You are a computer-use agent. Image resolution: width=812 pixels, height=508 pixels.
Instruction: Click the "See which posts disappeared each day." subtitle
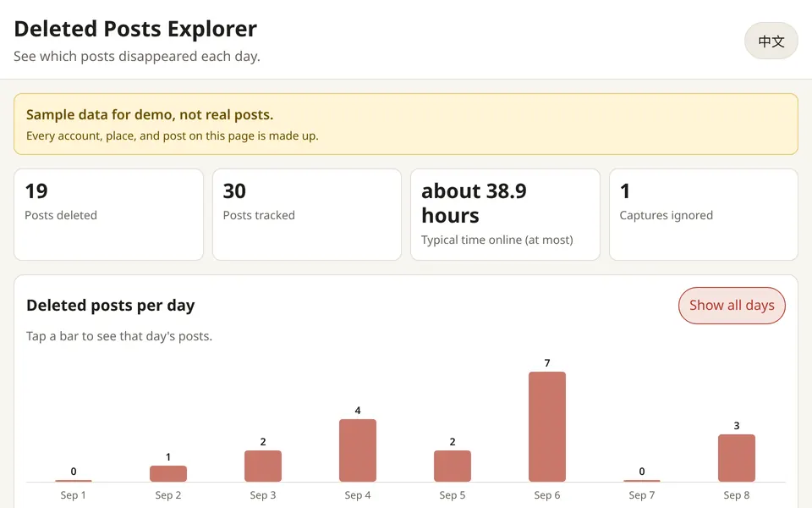[137, 56]
